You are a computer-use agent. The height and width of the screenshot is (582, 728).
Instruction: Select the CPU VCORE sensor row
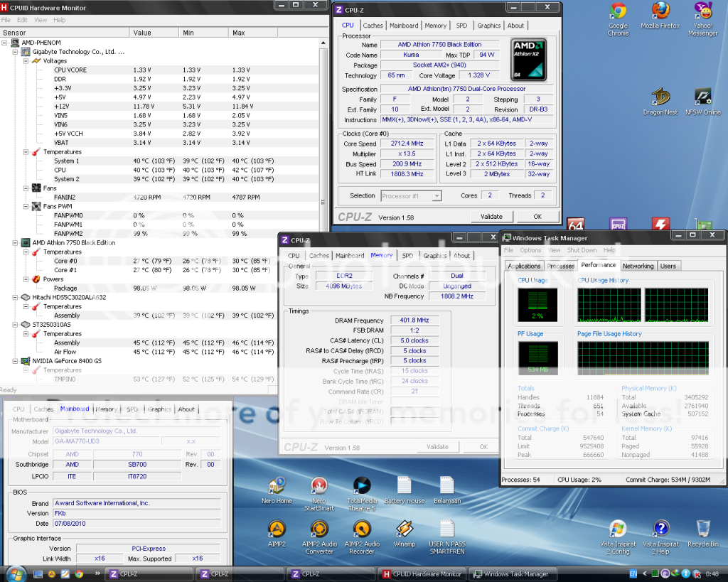click(160, 70)
